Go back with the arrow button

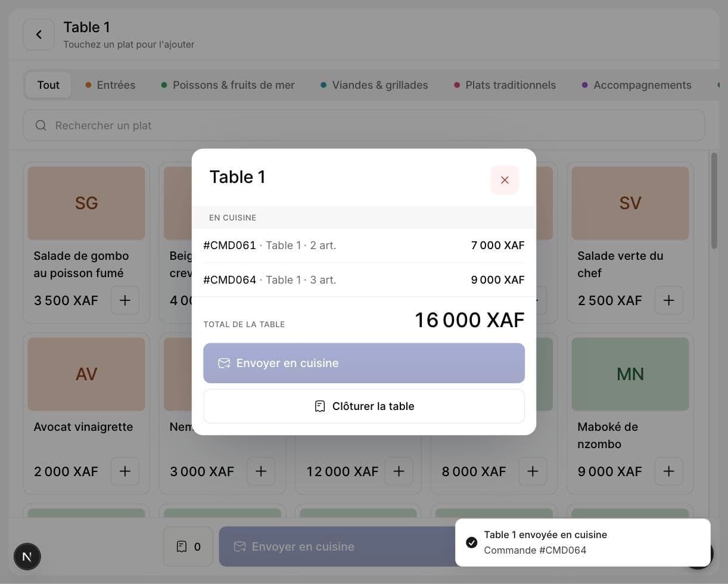click(x=39, y=35)
